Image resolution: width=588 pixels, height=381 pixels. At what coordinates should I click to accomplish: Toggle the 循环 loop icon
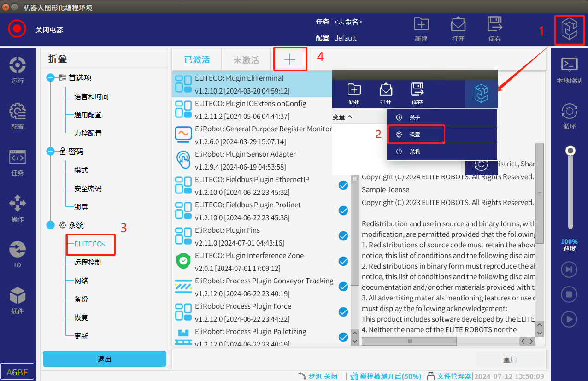[x=570, y=116]
